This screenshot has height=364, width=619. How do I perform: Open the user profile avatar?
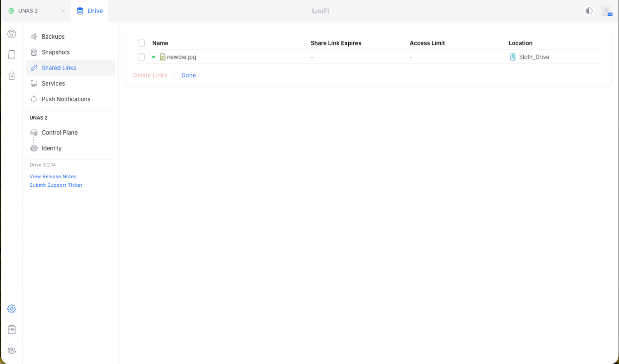(x=606, y=11)
